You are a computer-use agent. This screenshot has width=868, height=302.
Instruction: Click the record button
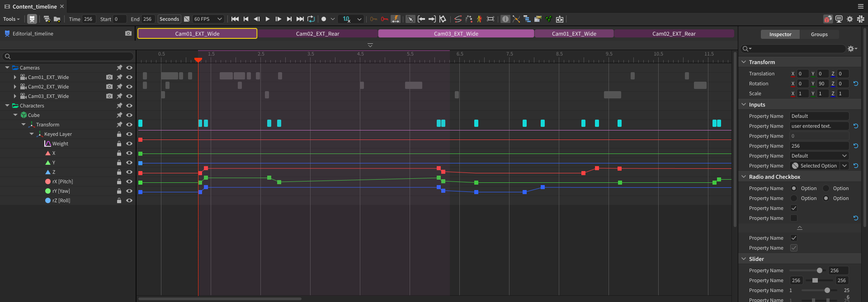pos(324,19)
